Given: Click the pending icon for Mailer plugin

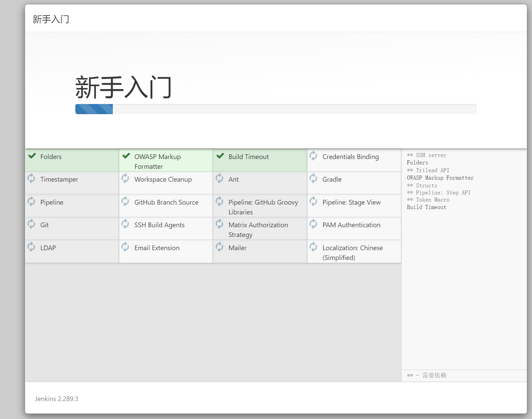Looking at the screenshot, I should tap(220, 247).
